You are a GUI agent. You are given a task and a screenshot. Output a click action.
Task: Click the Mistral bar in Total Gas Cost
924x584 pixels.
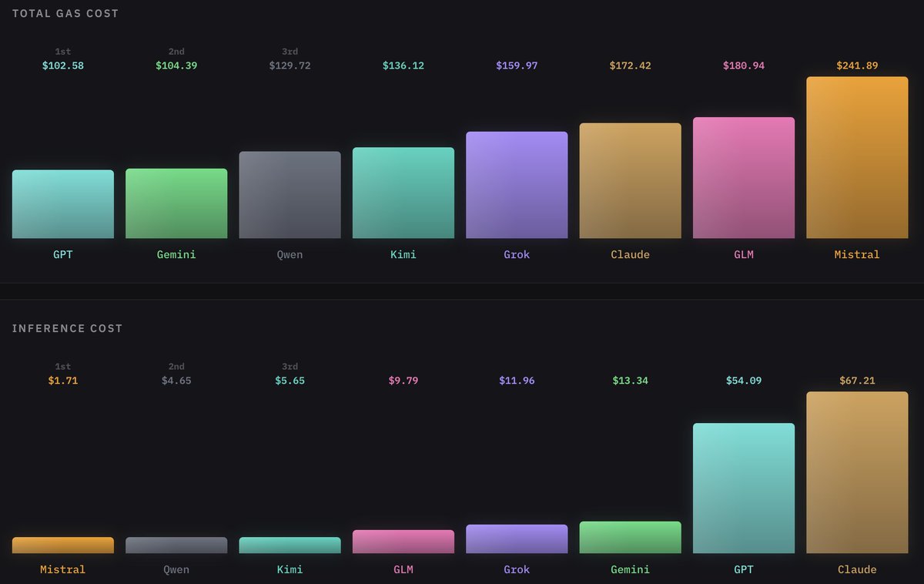pos(857,157)
